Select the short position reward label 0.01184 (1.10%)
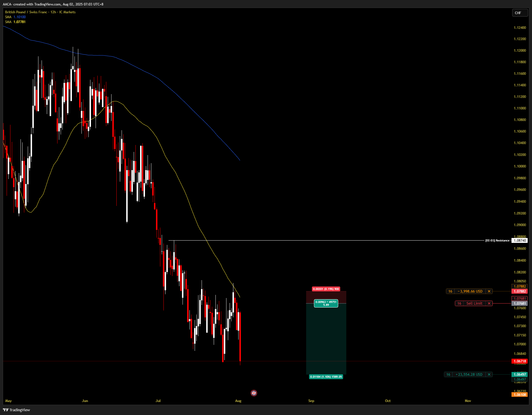 tap(326, 377)
